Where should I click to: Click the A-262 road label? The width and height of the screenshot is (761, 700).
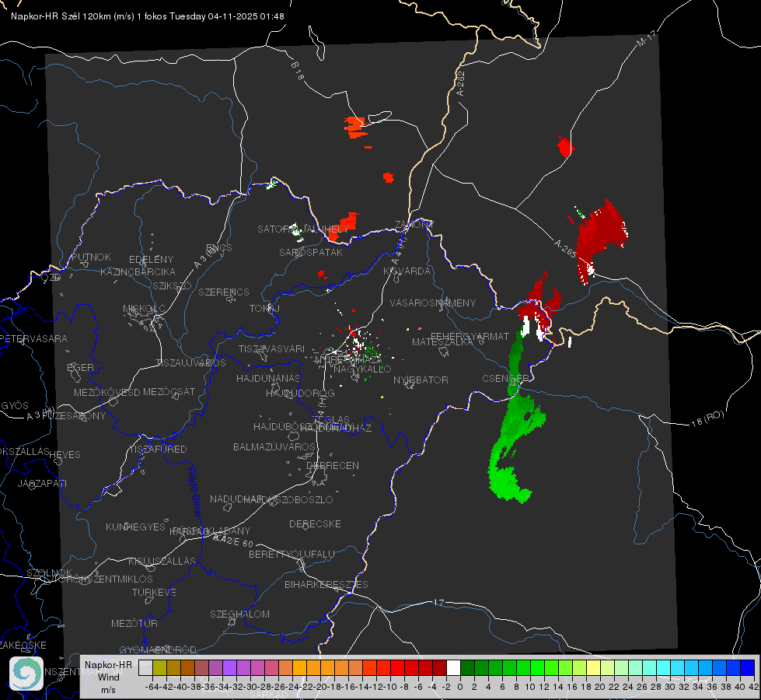coord(461,83)
